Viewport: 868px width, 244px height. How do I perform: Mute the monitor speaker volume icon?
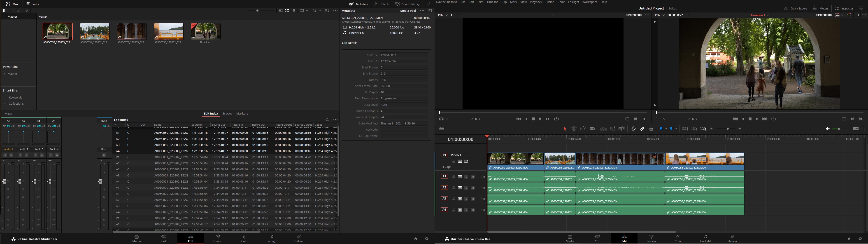coord(827,129)
